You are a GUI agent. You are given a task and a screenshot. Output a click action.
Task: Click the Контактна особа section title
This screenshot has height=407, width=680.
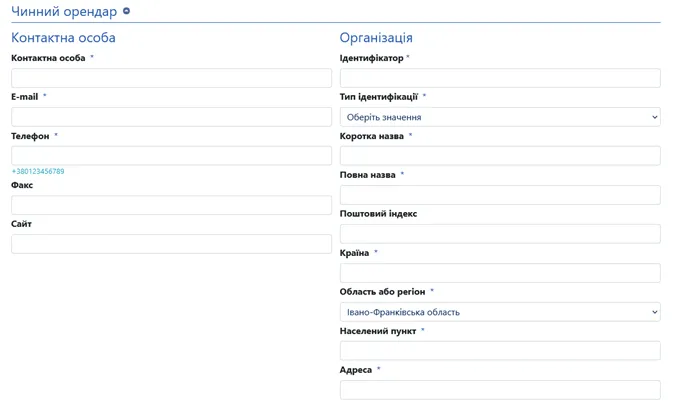(63, 38)
